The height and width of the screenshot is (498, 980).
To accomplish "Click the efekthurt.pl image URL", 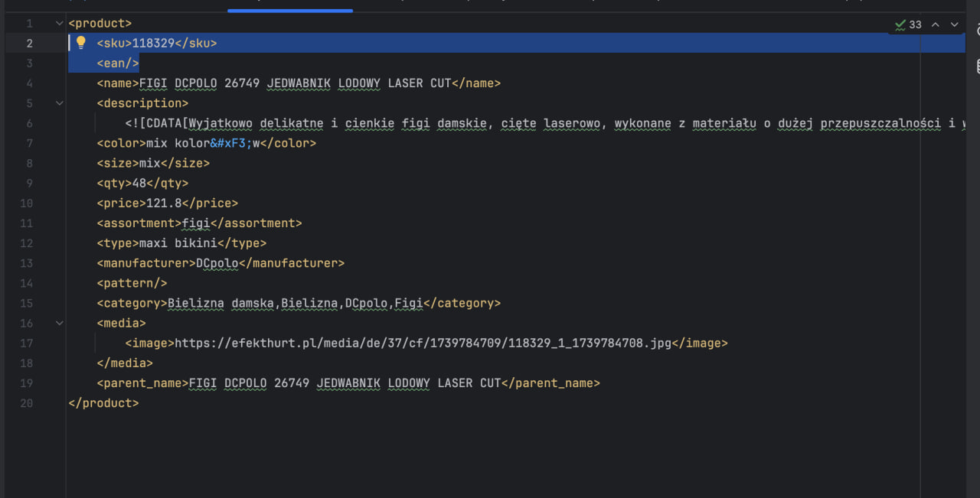I will 423,343.
